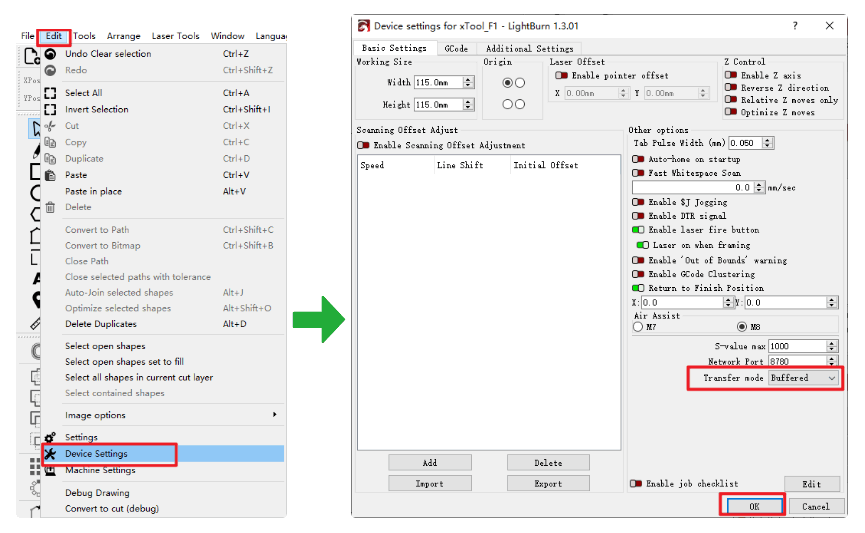Click the Edit button beside job checklist

point(812,484)
